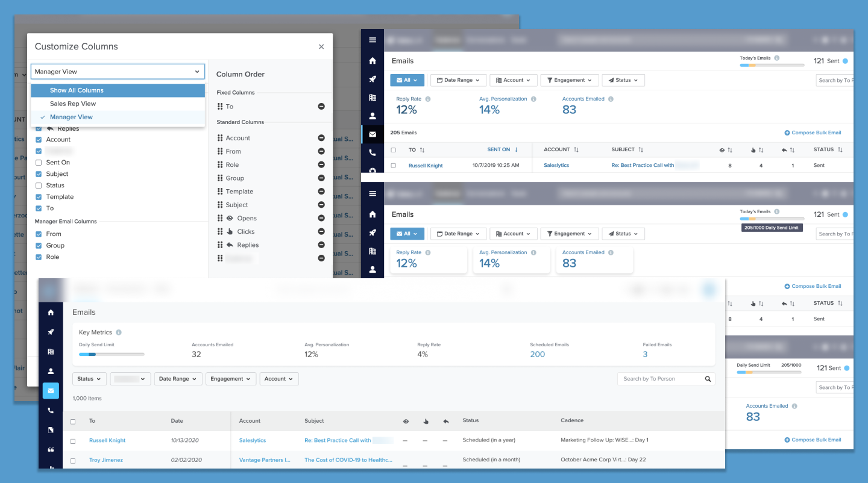Check the Subject checkbox in Customize Columns
The height and width of the screenshot is (483, 868).
pos(39,173)
